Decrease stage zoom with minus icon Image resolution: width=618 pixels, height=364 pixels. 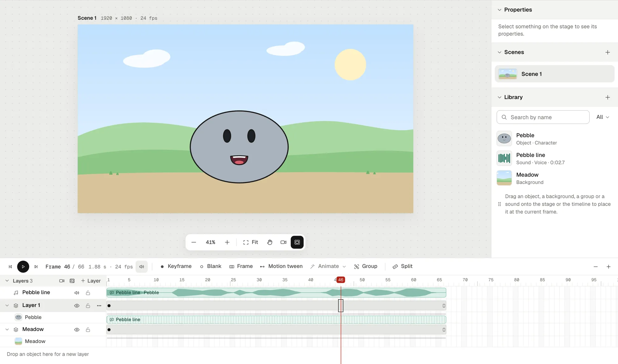[x=194, y=242]
